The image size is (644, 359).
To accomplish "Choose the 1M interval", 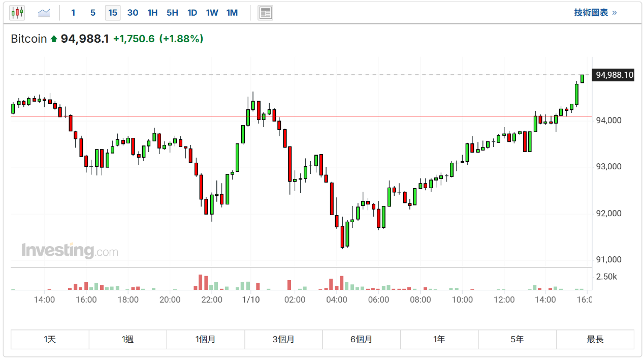I will 232,13.
